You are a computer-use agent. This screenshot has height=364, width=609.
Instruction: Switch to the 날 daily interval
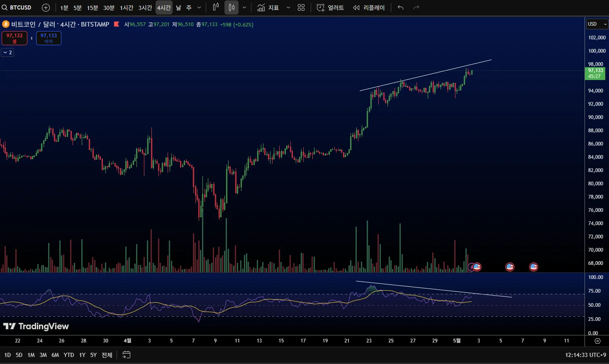click(x=178, y=8)
